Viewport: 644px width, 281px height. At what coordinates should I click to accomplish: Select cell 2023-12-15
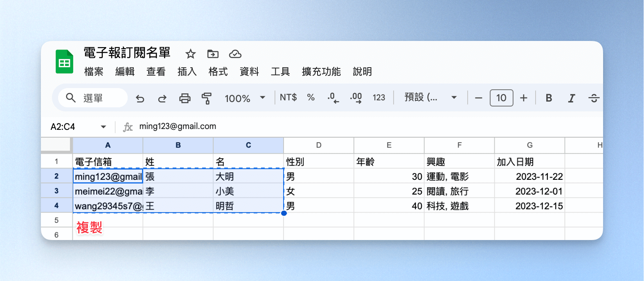coord(530,206)
